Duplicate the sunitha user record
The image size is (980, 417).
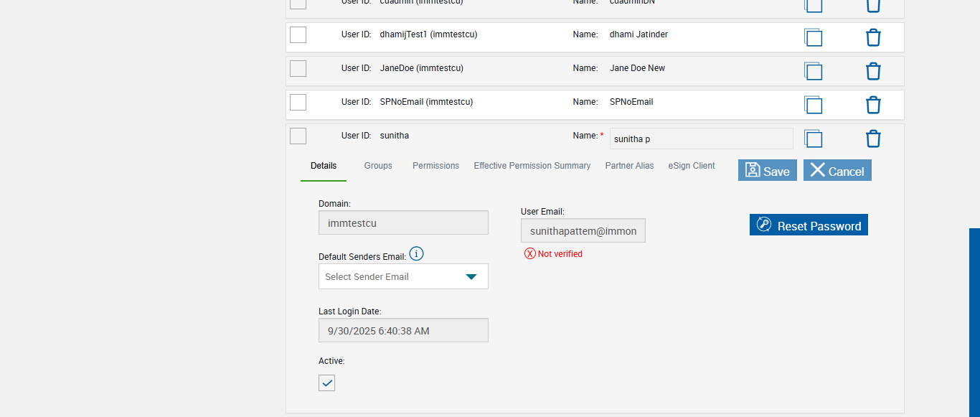(x=813, y=139)
